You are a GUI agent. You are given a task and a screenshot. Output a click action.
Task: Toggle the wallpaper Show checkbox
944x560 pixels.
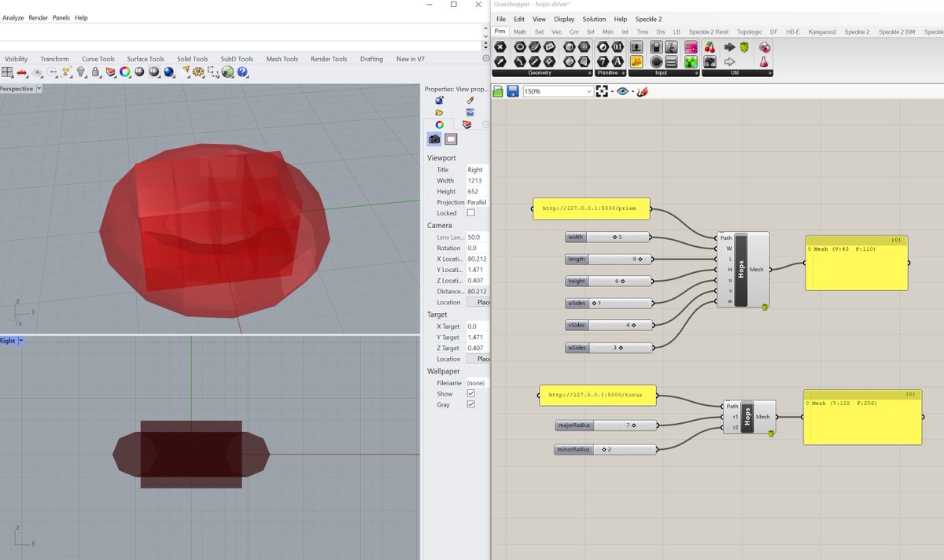point(471,393)
